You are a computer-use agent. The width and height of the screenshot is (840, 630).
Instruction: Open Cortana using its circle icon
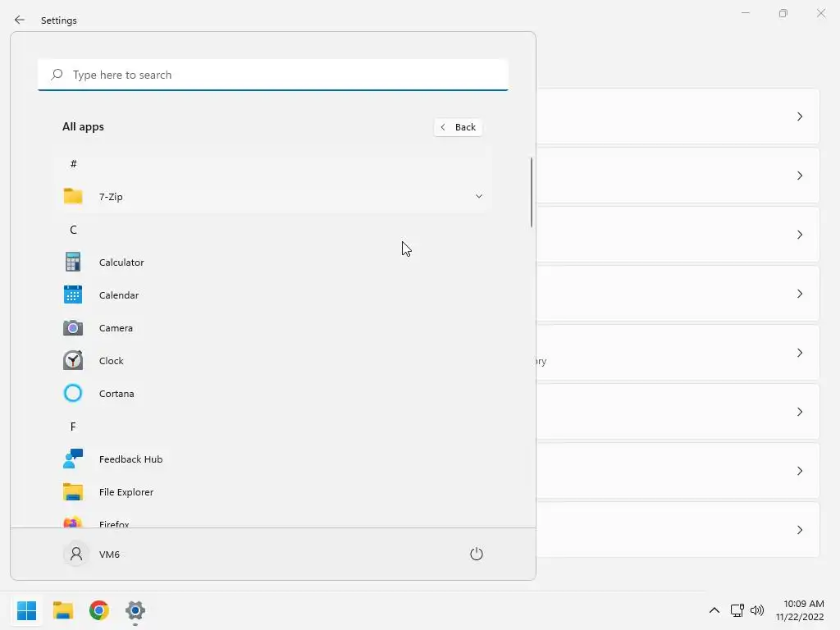[x=73, y=393]
